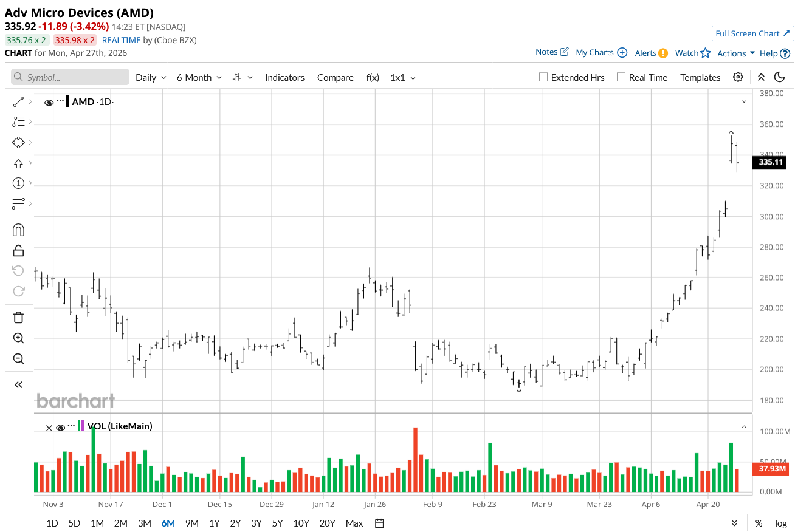Select the 3M time range
Image resolution: width=795 pixels, height=532 pixels.
[x=144, y=523]
